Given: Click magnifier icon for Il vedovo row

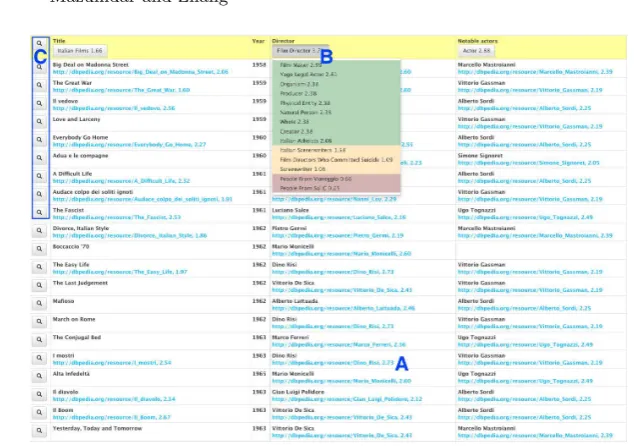Looking at the screenshot, I should click(x=39, y=104).
